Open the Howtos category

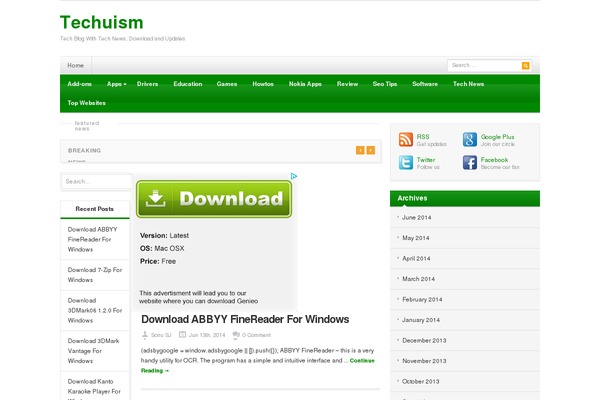263,84
